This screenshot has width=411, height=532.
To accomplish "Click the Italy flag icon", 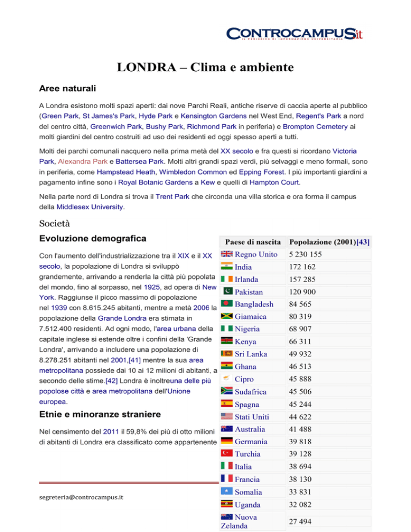I will (227, 466).
